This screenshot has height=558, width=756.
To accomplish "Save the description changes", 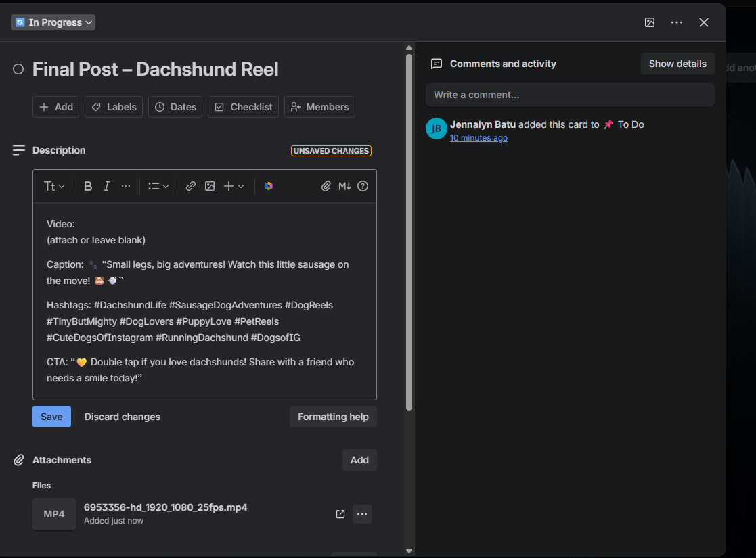I will (51, 417).
